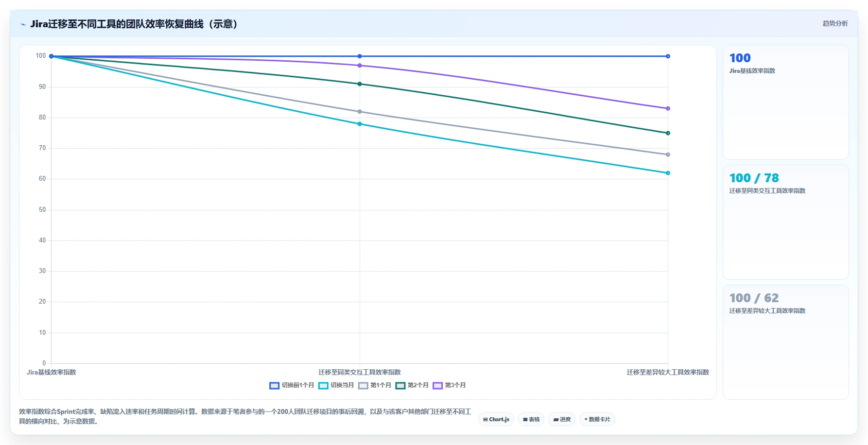Click the trend icon beside the chart title
This screenshot has width=868, height=445.
pos(23,24)
